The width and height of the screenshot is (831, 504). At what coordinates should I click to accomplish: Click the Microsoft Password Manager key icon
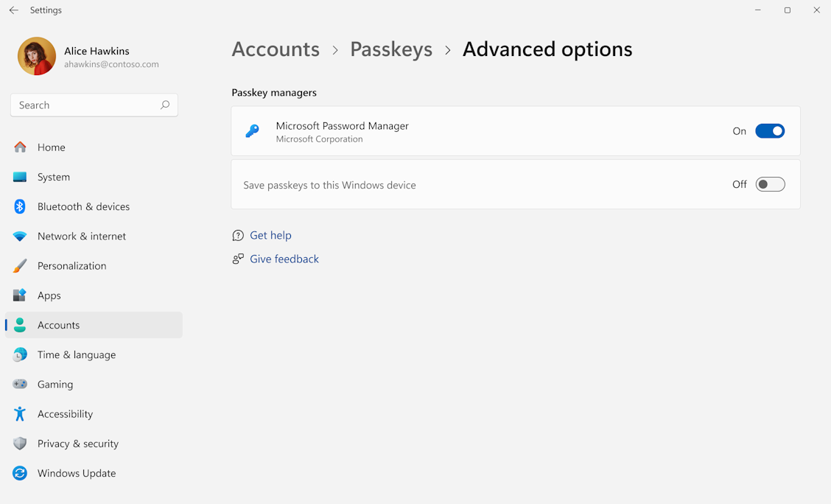pyautogui.click(x=253, y=130)
